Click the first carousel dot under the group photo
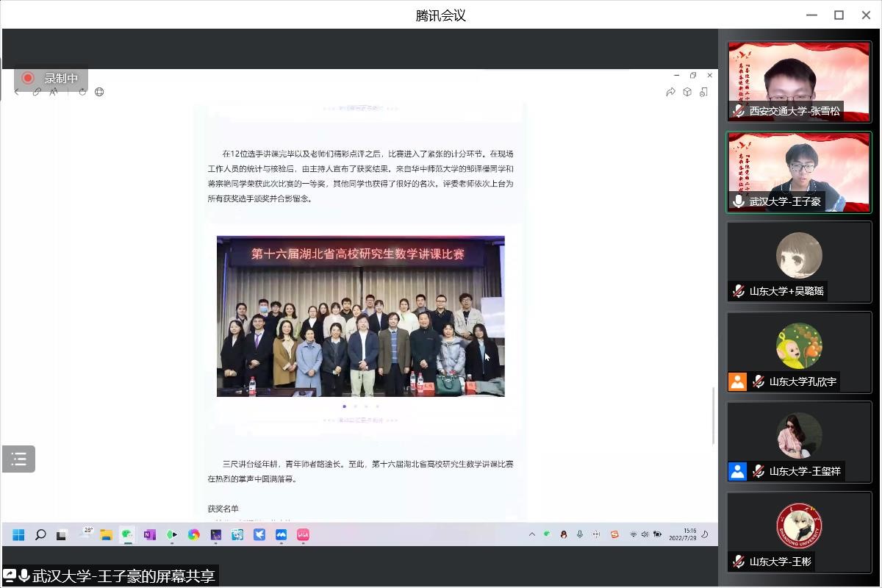Image resolution: width=882 pixels, height=588 pixels. pos(344,406)
